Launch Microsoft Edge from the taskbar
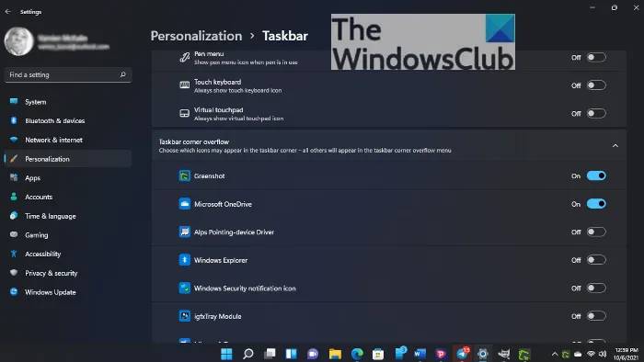Viewport: 644px width, 362px height. click(x=357, y=354)
